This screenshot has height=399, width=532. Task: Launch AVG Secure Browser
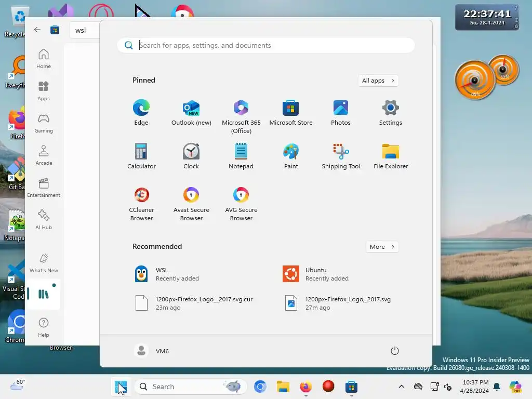point(241,204)
